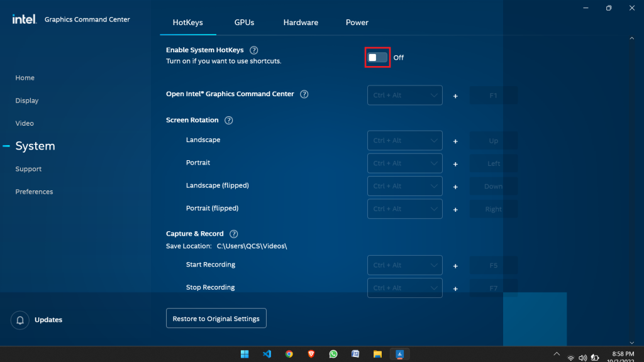Click the Intel Graphics Command Center taskbar icon
This screenshot has height=362, width=644.
tap(399, 354)
